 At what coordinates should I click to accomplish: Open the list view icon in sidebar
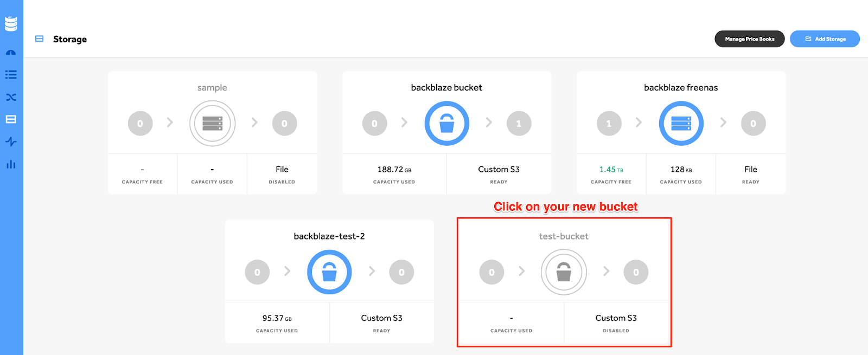point(11,75)
